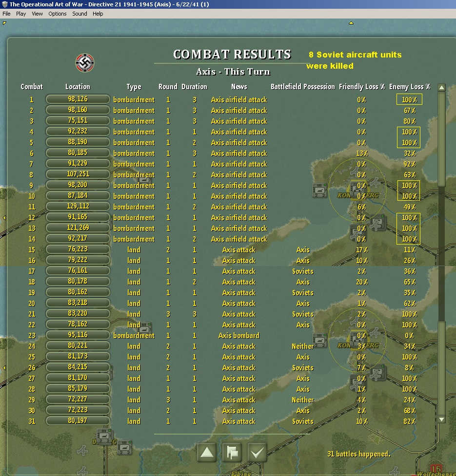Open the Play menu
456x476 pixels.
tap(21, 14)
